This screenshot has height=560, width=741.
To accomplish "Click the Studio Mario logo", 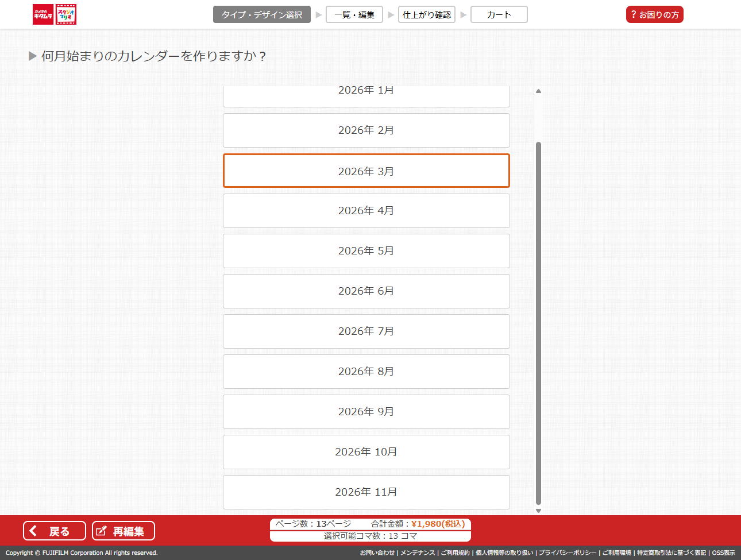I will pyautogui.click(x=66, y=15).
